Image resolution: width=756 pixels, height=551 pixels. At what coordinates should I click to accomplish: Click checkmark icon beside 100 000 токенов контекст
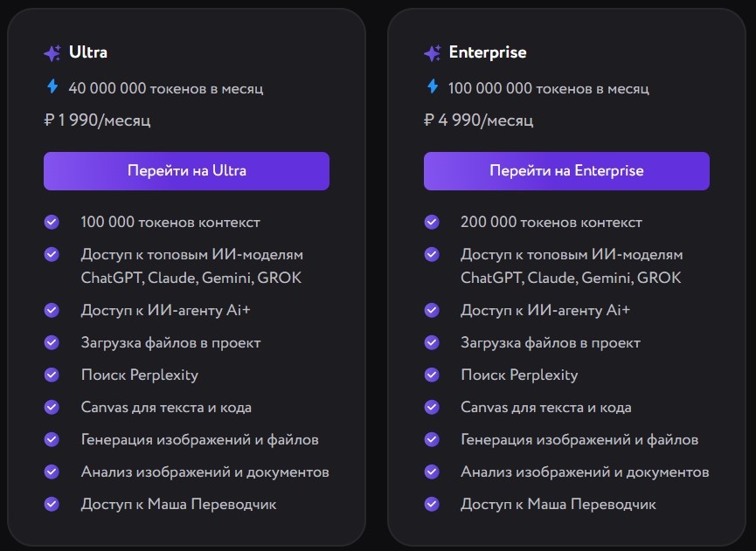click(52, 222)
